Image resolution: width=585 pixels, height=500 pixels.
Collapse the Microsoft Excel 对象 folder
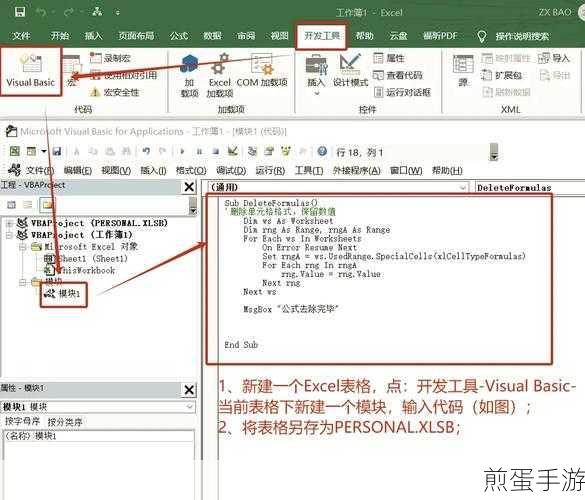click(22, 247)
